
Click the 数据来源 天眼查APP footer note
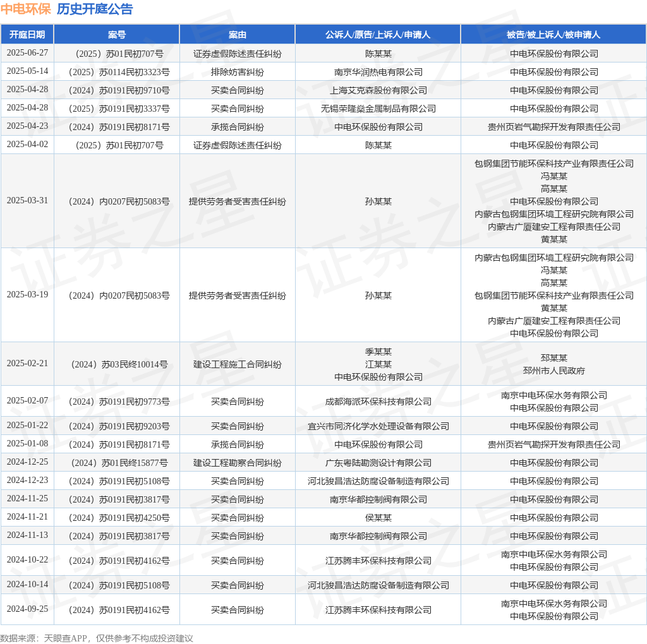click(97, 638)
